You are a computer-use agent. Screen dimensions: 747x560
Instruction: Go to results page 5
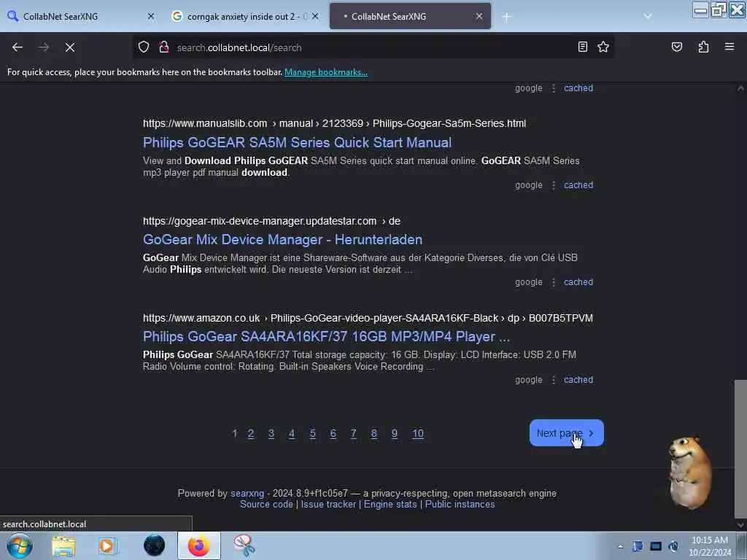pyautogui.click(x=312, y=433)
